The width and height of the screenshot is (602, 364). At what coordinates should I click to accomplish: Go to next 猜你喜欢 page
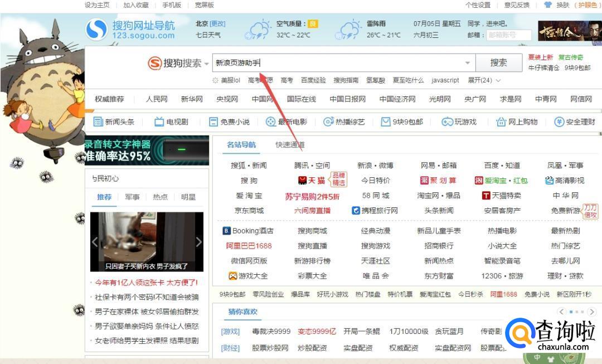tap(591, 312)
